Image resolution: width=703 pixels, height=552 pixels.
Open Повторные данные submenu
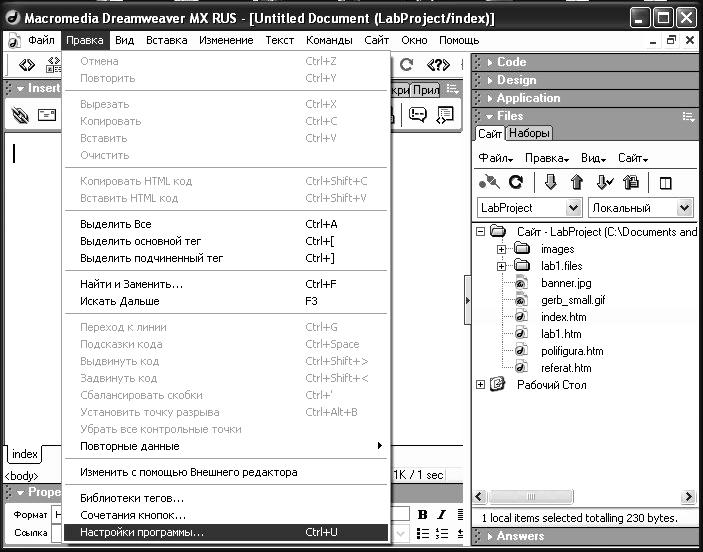[x=226, y=447]
